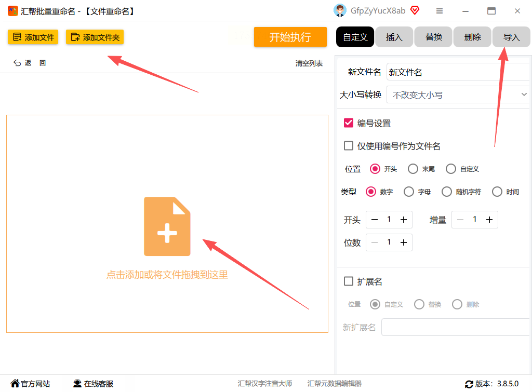The height and width of the screenshot is (392, 532).
Task: Click the user avatar icon
Action: (x=340, y=10)
